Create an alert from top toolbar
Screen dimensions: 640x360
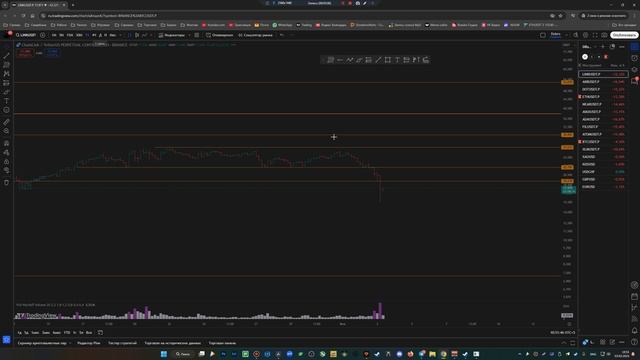[x=220, y=35]
